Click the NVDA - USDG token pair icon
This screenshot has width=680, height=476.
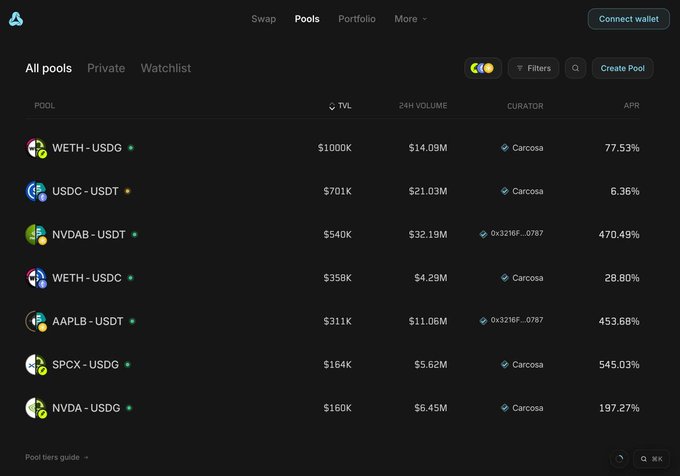[36, 408]
